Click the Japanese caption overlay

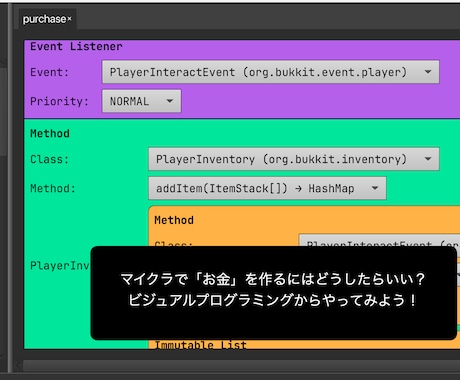pos(273,293)
